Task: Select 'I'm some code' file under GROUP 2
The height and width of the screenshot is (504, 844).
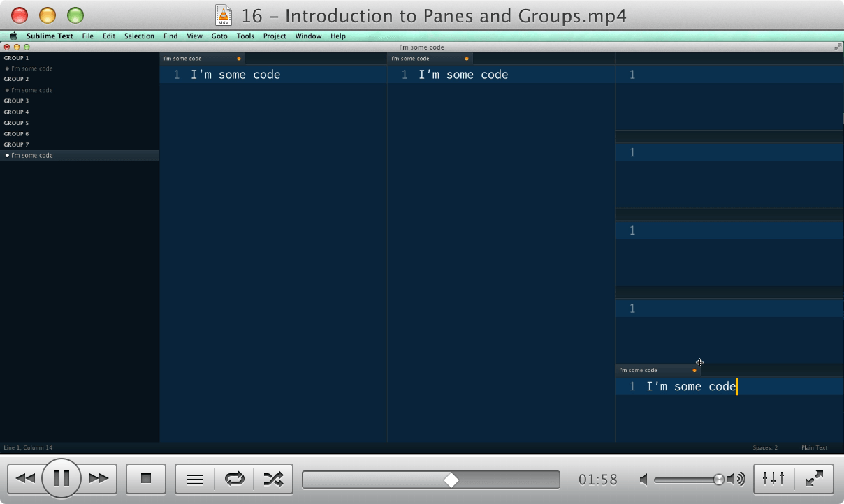Action: (x=31, y=89)
